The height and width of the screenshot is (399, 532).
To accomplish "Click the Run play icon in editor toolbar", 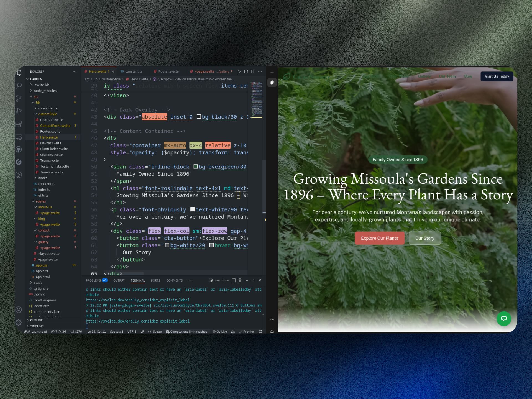I will point(239,71).
